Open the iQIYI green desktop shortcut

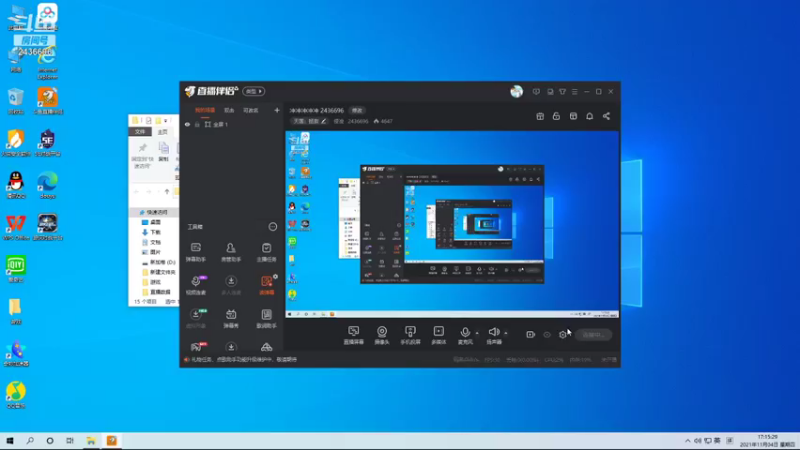pos(16,269)
